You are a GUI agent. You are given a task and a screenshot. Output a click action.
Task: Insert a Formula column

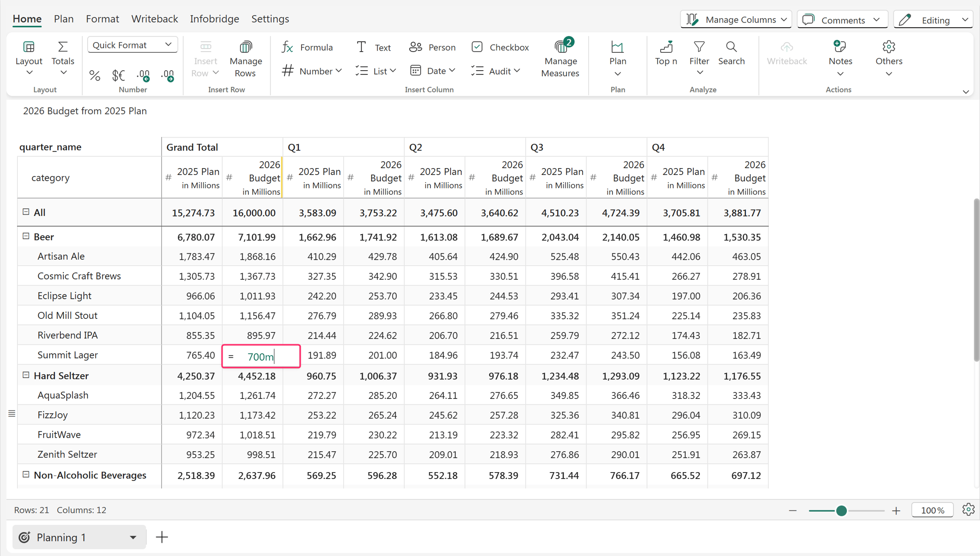coord(307,47)
